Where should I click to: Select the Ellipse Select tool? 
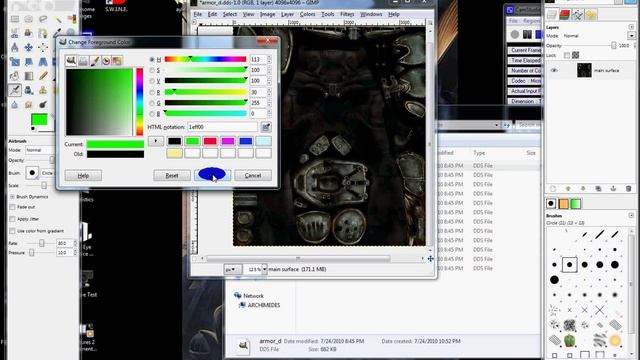tap(29, 19)
